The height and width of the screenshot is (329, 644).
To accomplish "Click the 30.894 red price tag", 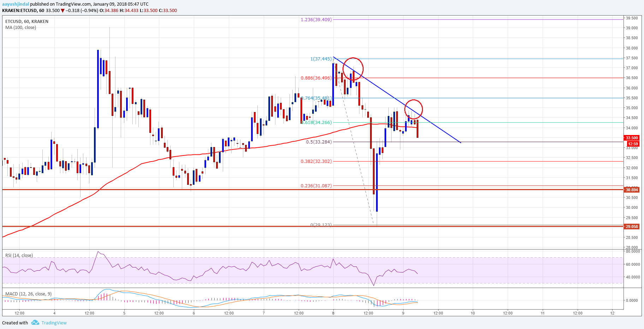I will (632, 190).
